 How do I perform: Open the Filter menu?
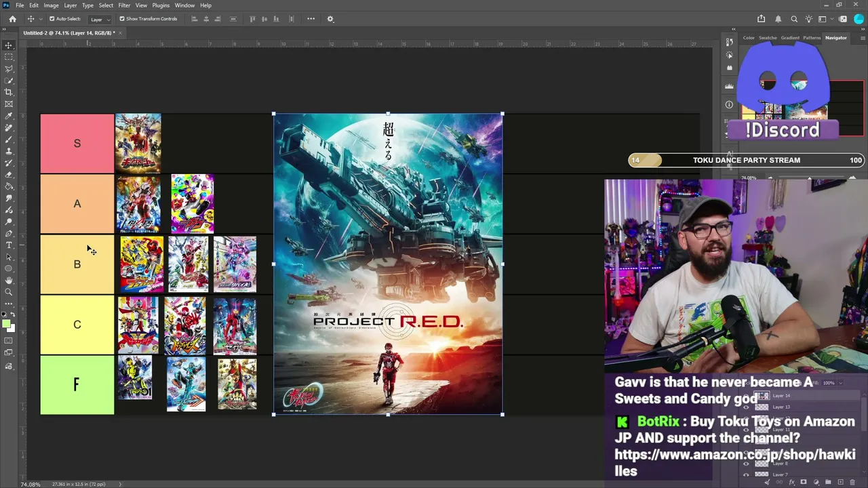(x=124, y=5)
